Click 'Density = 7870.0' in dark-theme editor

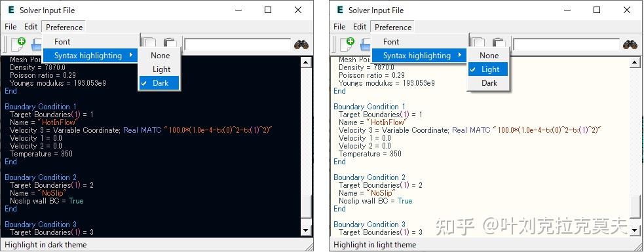[x=37, y=67]
